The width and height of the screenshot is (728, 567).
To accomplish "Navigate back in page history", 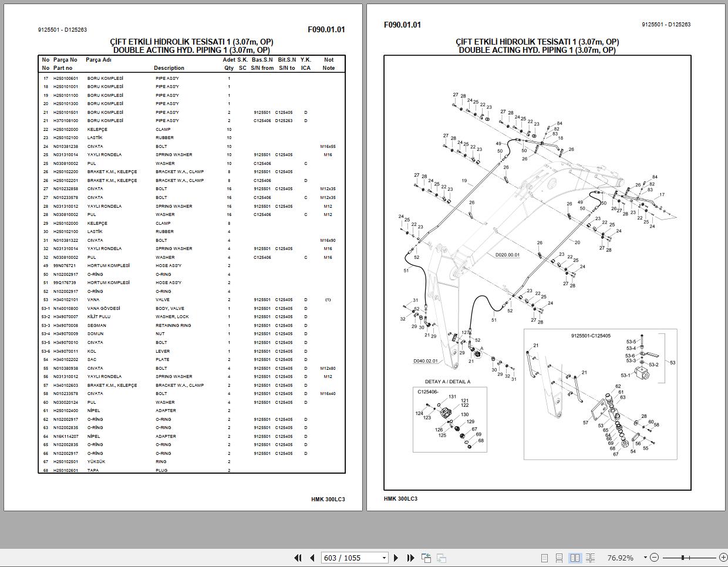I will coord(426,558).
